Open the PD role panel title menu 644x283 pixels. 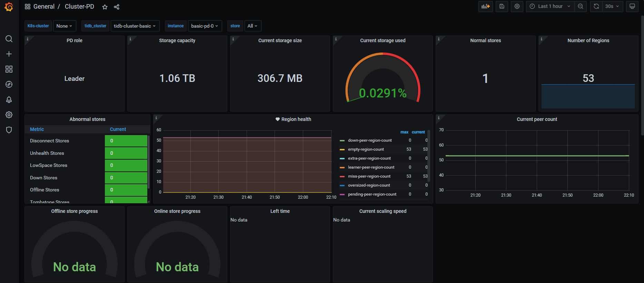click(x=75, y=40)
